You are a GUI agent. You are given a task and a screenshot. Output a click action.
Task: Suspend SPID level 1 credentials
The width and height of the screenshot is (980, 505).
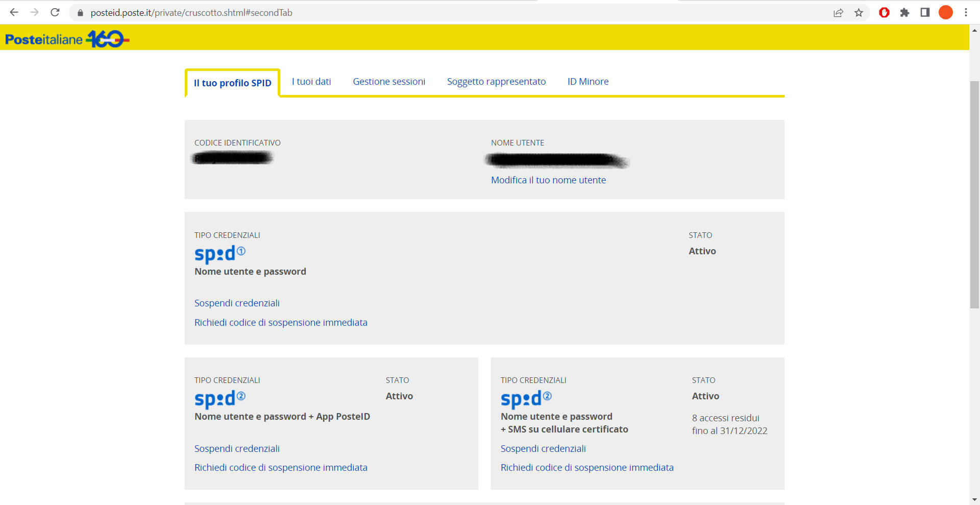pyautogui.click(x=237, y=303)
